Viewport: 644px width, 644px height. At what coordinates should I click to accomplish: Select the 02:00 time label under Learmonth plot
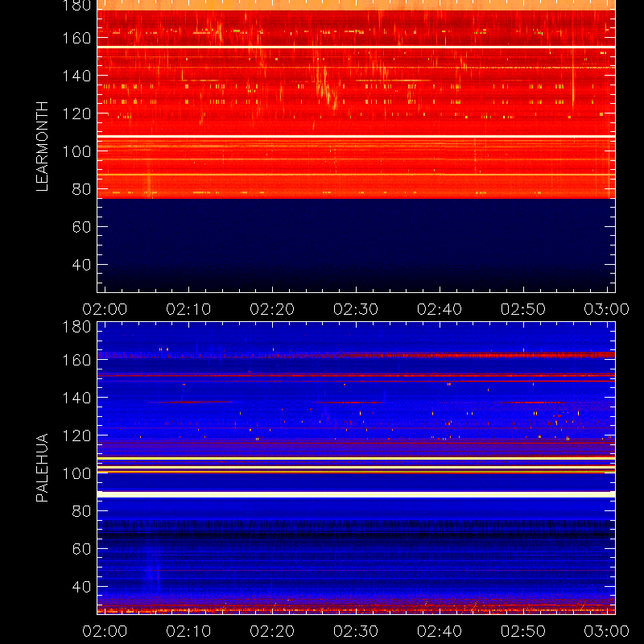[x=105, y=309]
